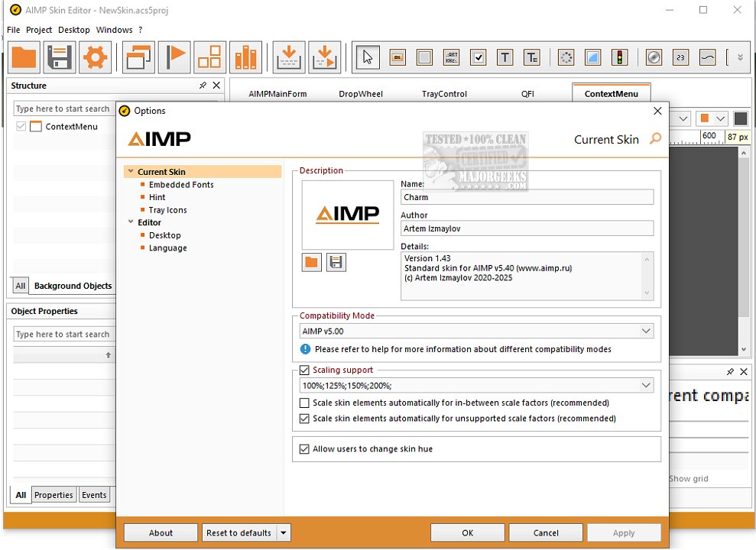
Task: Save skin preview image with disk button
Action: pyautogui.click(x=336, y=263)
